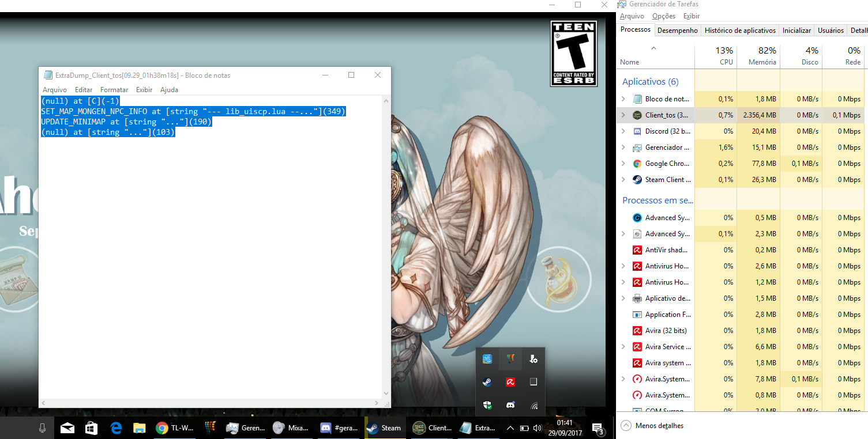The width and height of the screenshot is (868, 439).
Task: Collapse the hidden tray icons chevron
Action: coord(510,428)
